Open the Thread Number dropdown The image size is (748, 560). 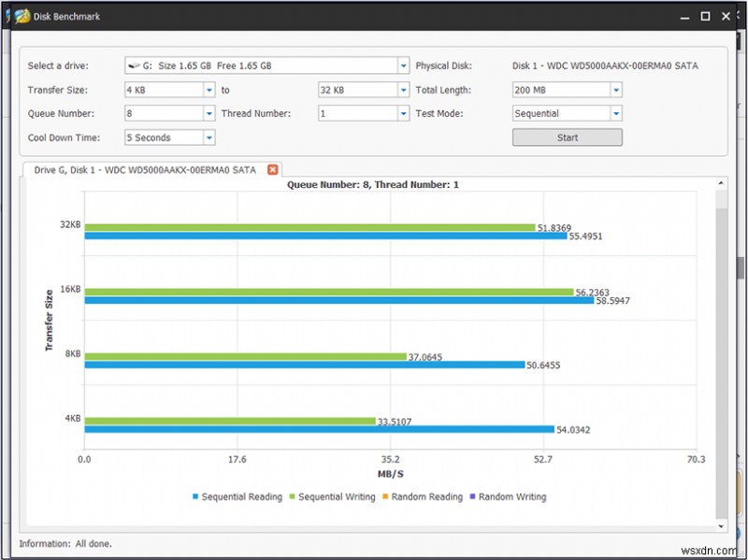click(x=403, y=113)
